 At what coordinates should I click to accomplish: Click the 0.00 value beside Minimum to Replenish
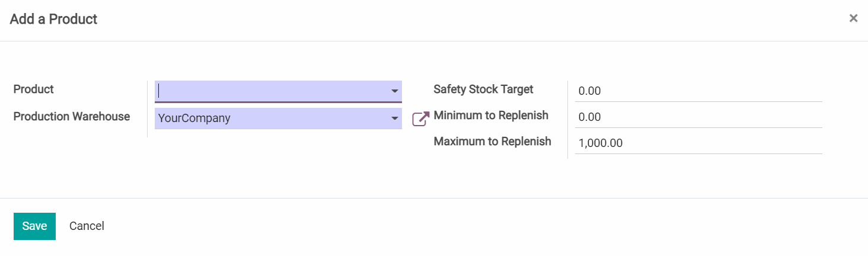[589, 117]
